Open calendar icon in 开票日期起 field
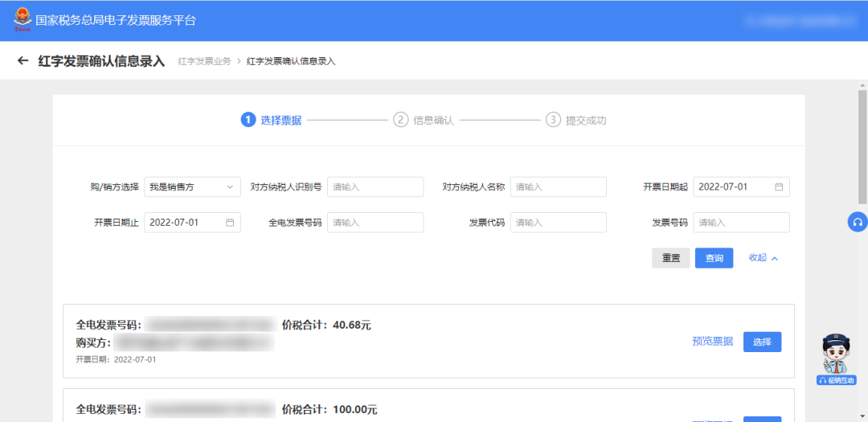Image resolution: width=868 pixels, height=422 pixels. pos(779,187)
